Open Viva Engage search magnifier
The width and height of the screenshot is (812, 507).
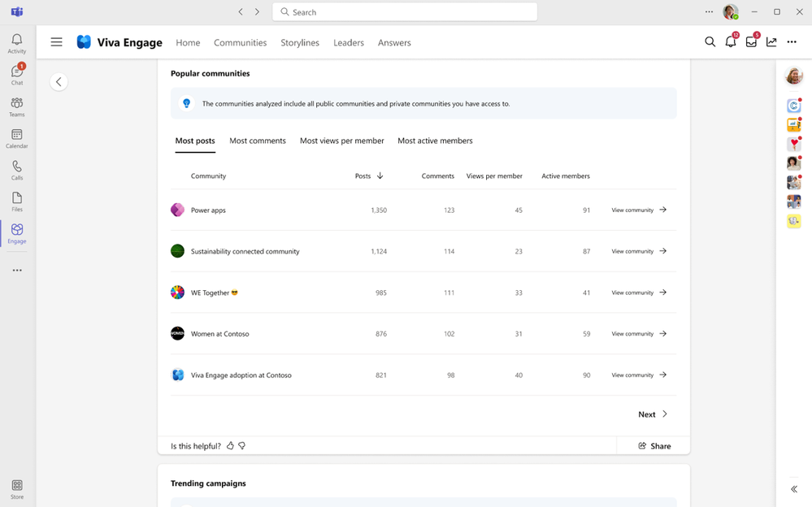710,42
